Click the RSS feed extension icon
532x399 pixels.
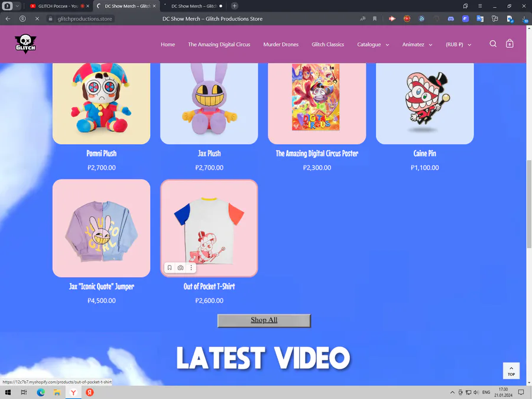pos(421,19)
